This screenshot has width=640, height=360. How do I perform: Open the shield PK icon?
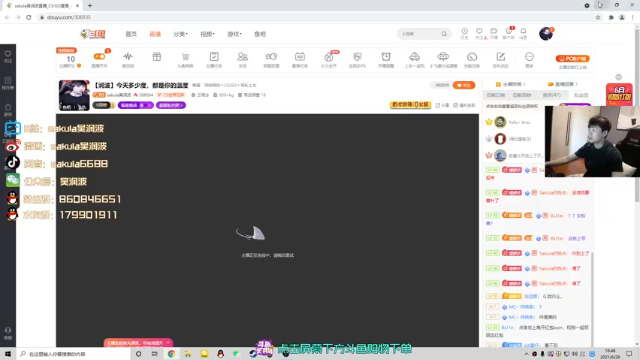point(358,57)
